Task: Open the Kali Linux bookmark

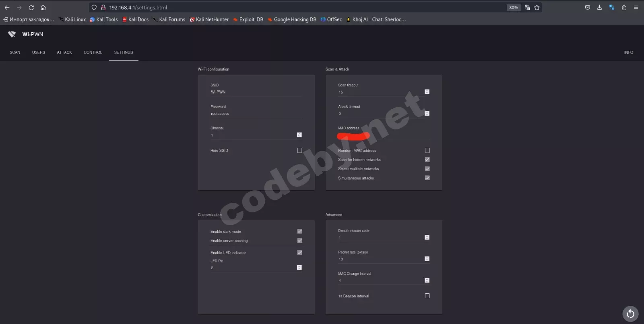Action: pos(72,19)
